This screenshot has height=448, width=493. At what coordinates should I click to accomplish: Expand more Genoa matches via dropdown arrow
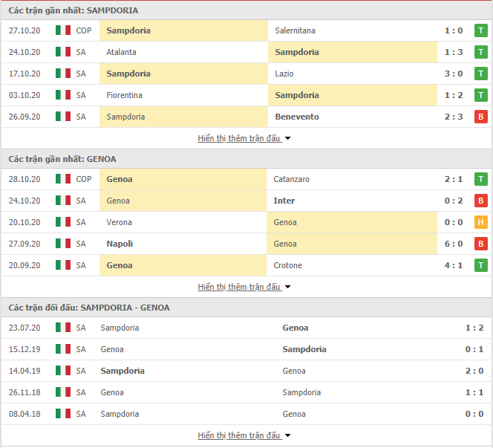pos(287,287)
